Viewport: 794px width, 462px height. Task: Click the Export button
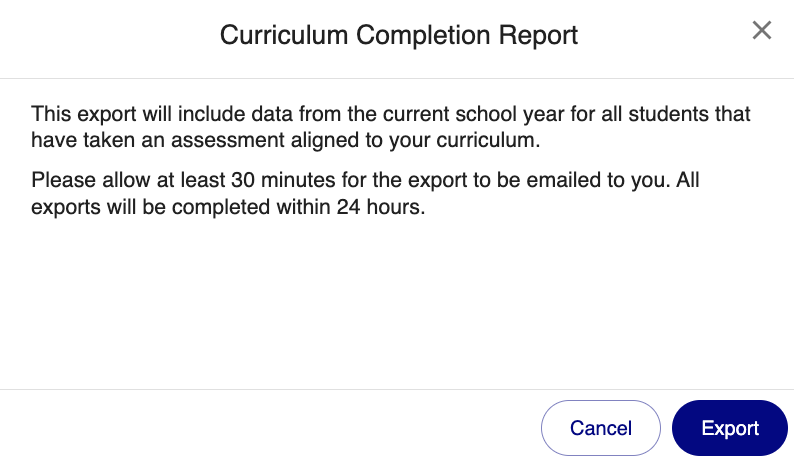[730, 428]
